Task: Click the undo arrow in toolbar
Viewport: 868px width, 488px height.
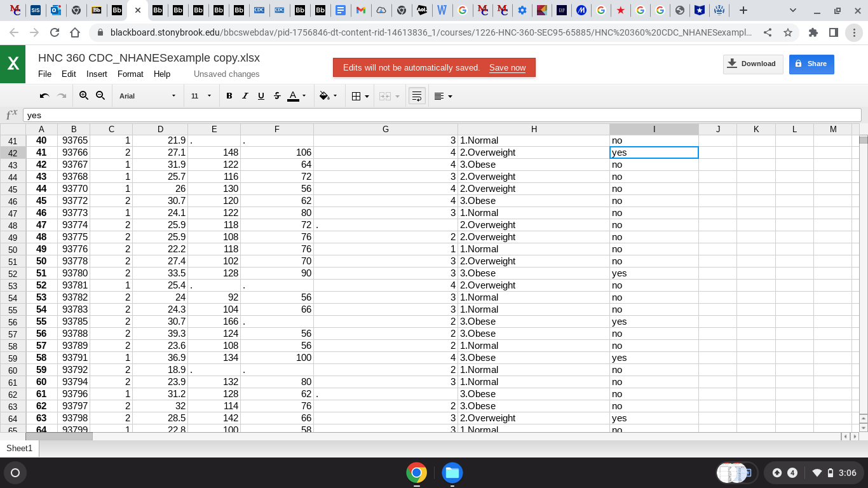Action: point(44,96)
